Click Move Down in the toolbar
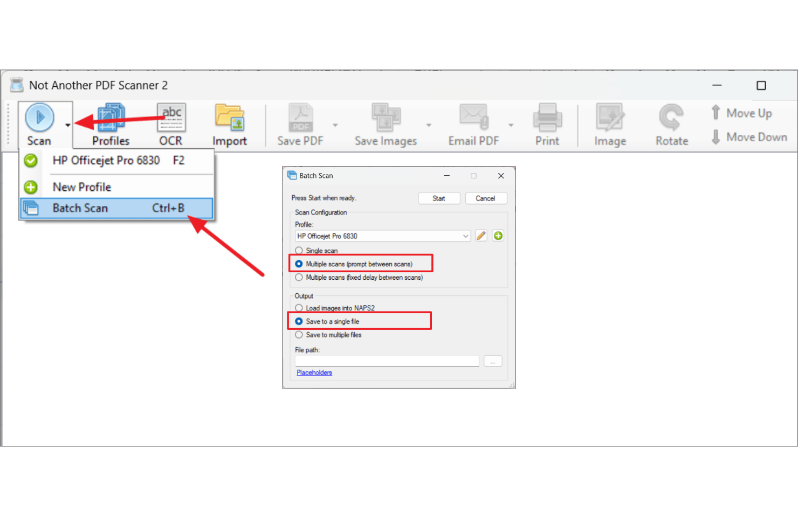 (749, 137)
